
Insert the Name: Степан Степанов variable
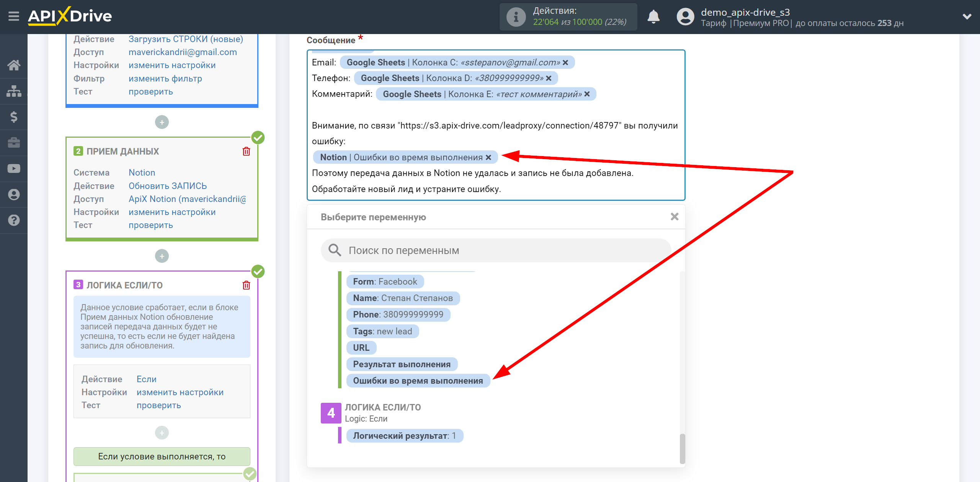tap(403, 298)
